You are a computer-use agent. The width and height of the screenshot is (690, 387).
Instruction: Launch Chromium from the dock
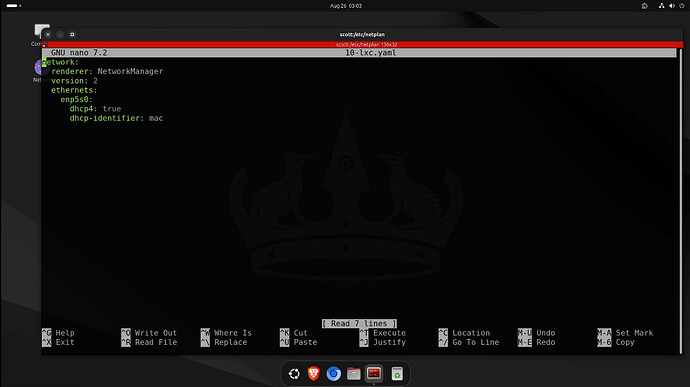[334, 374]
